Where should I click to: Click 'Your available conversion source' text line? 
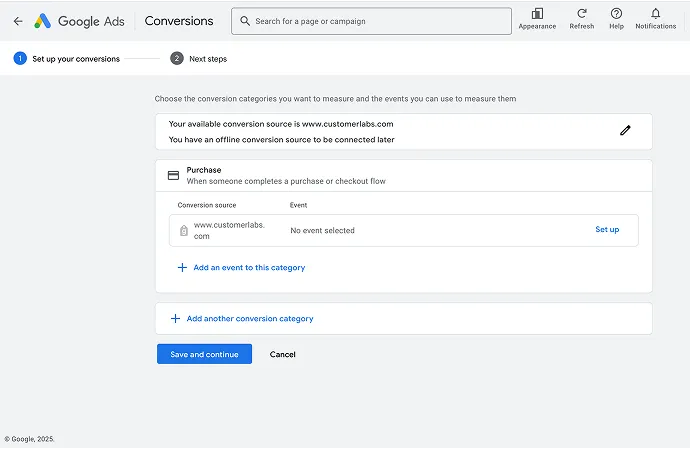click(x=281, y=124)
